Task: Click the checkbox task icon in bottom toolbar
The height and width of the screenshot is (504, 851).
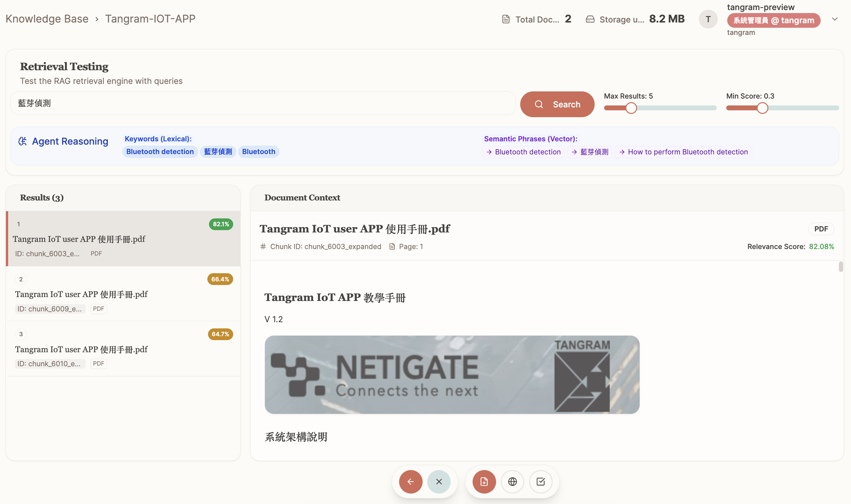Action: [x=540, y=481]
